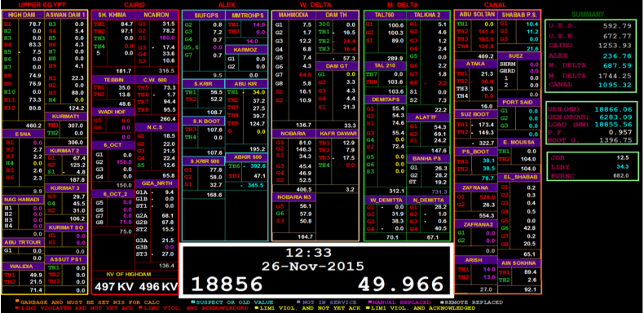This screenshot has width=644, height=313.
Task: Select the ASSUT PS1 station label
Action: (66, 259)
